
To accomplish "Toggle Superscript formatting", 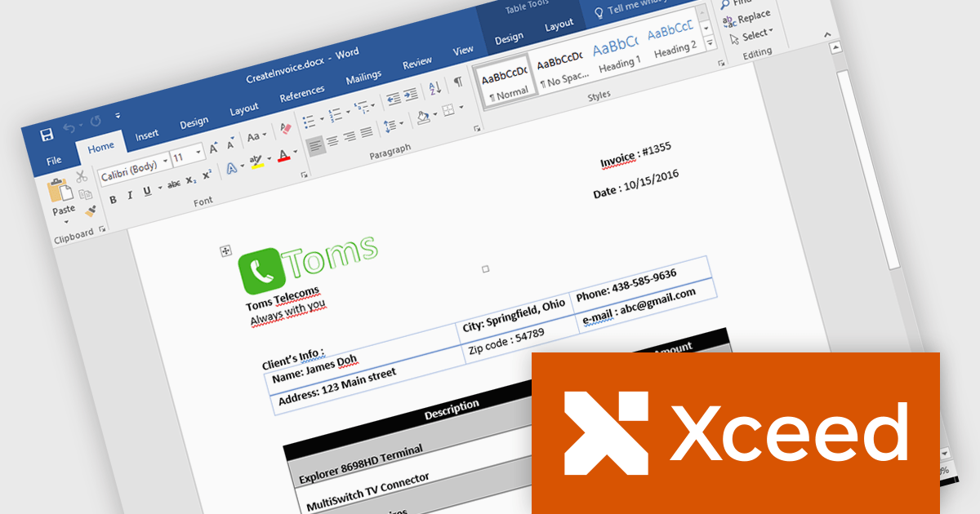I will (207, 175).
